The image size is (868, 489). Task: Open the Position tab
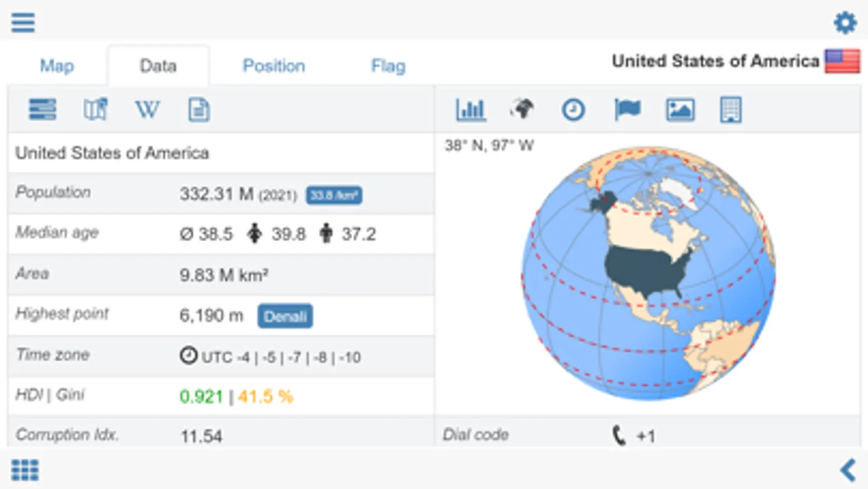coord(274,66)
